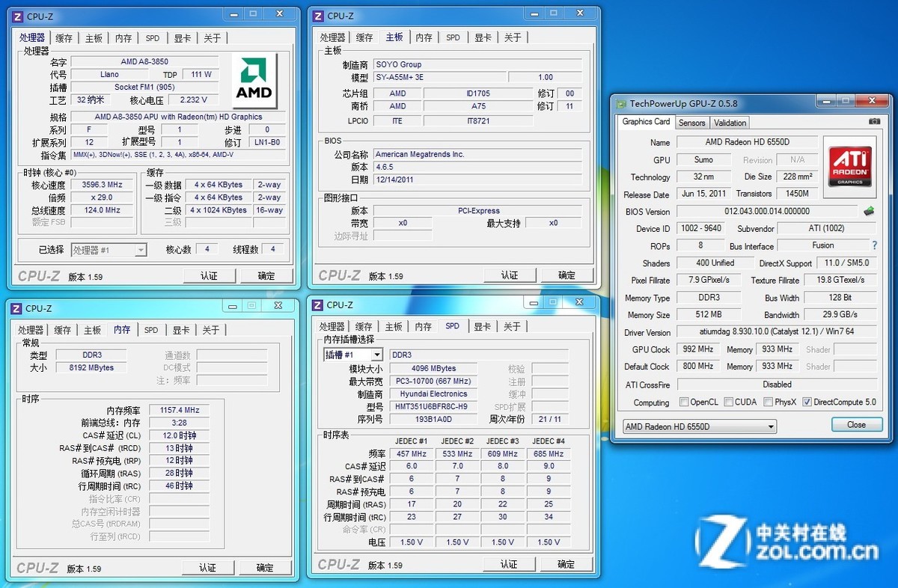Image resolution: width=898 pixels, height=588 pixels.
Task: Open the 显卡 tab in the mainboard CPU-Z window
Action: pyautogui.click(x=483, y=37)
